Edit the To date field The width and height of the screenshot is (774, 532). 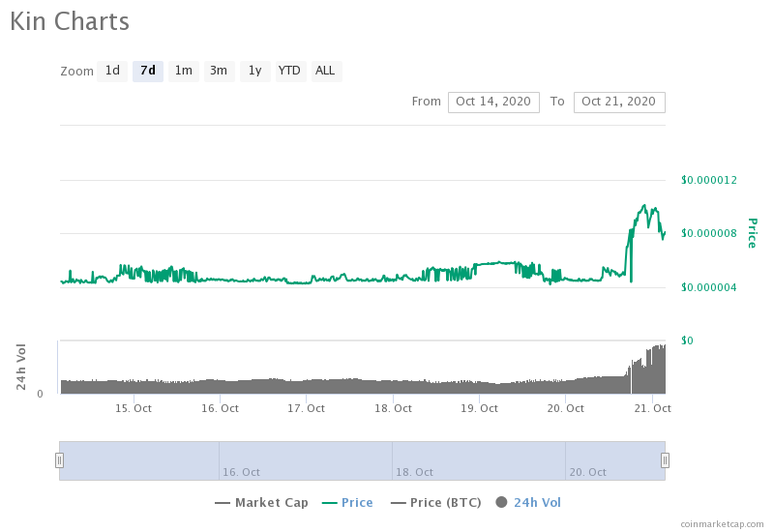(619, 103)
